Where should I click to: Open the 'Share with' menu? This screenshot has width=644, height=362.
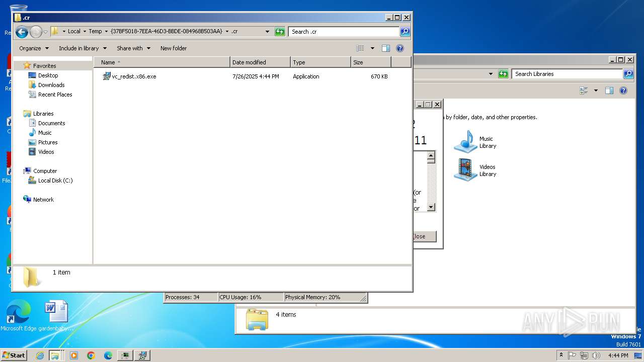pyautogui.click(x=133, y=48)
